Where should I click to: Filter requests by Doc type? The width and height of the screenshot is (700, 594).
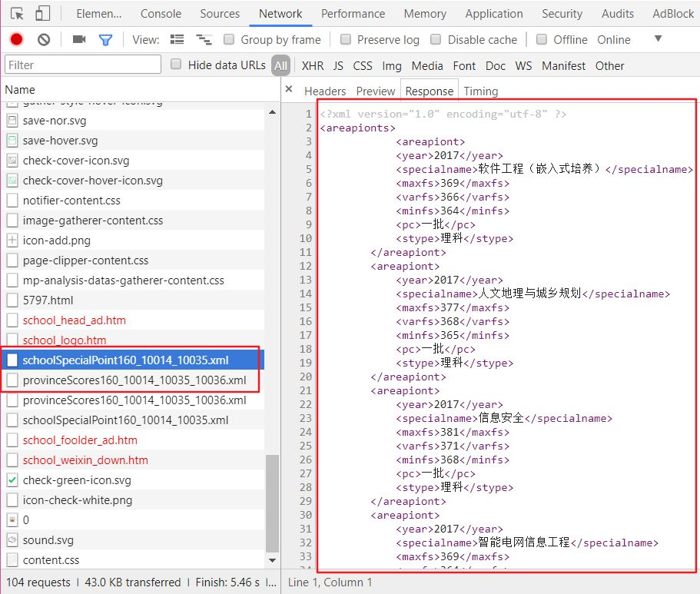click(x=496, y=65)
